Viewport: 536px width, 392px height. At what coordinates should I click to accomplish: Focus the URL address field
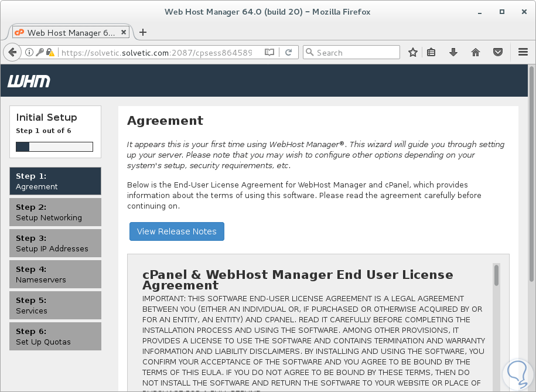point(156,53)
